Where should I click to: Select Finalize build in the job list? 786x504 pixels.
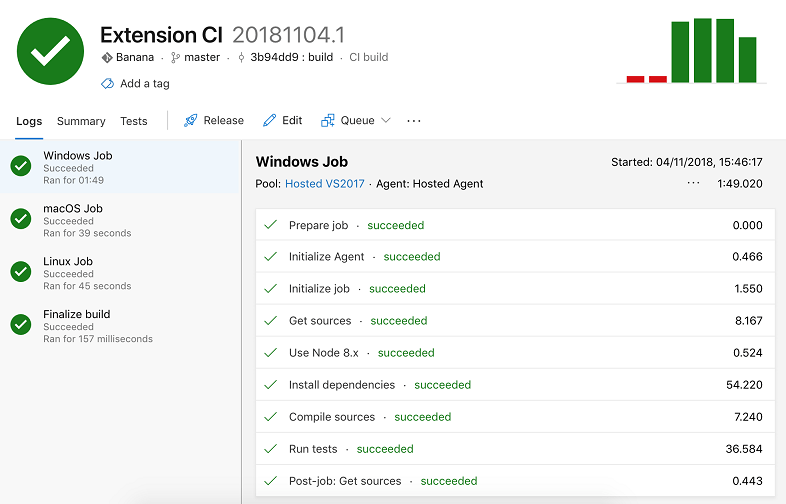[77, 314]
